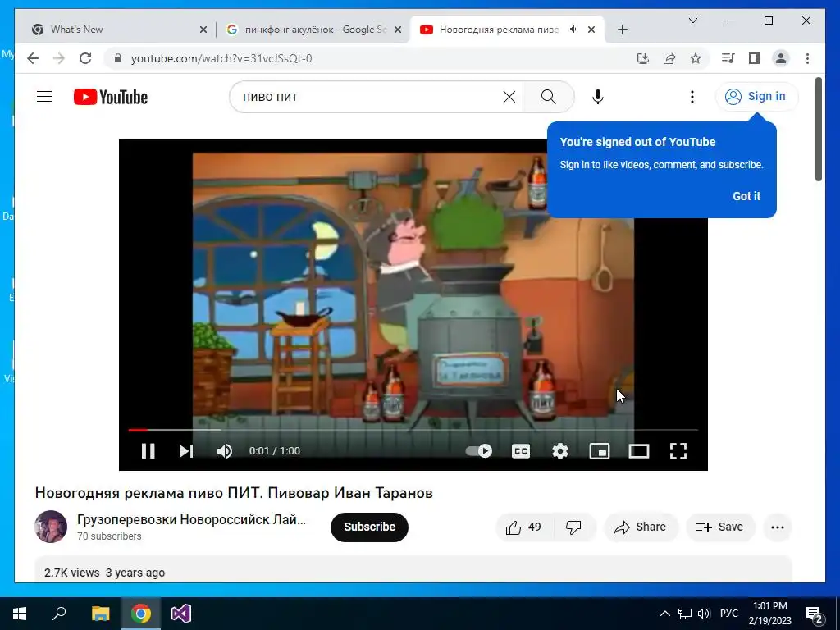Open Грузоперевозки Новороссийск channel name
840x630 pixels.
click(191, 519)
